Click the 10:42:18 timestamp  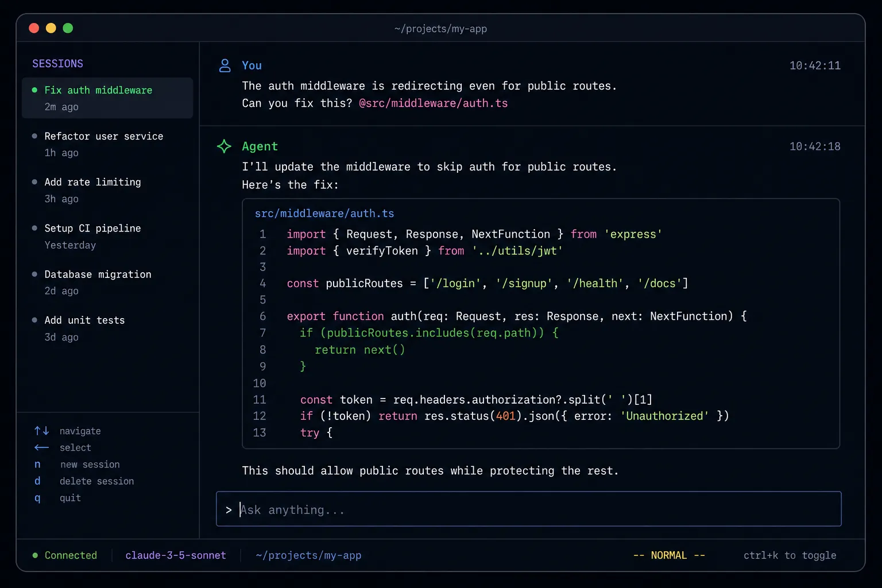[815, 146]
